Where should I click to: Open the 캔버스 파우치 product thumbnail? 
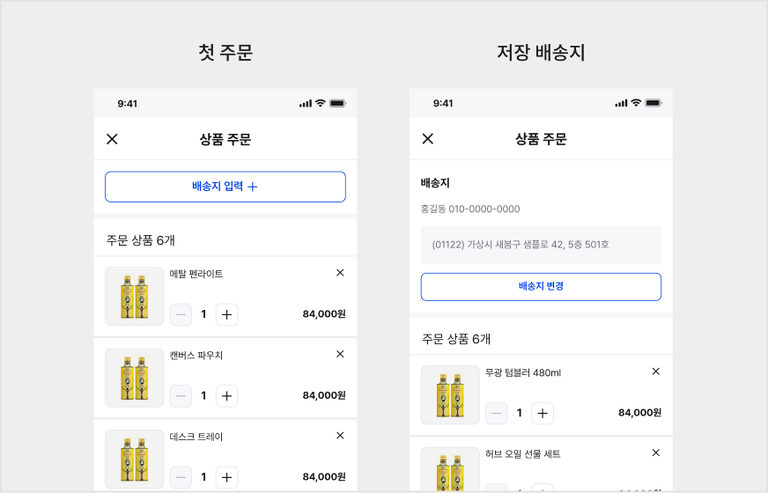(x=134, y=377)
